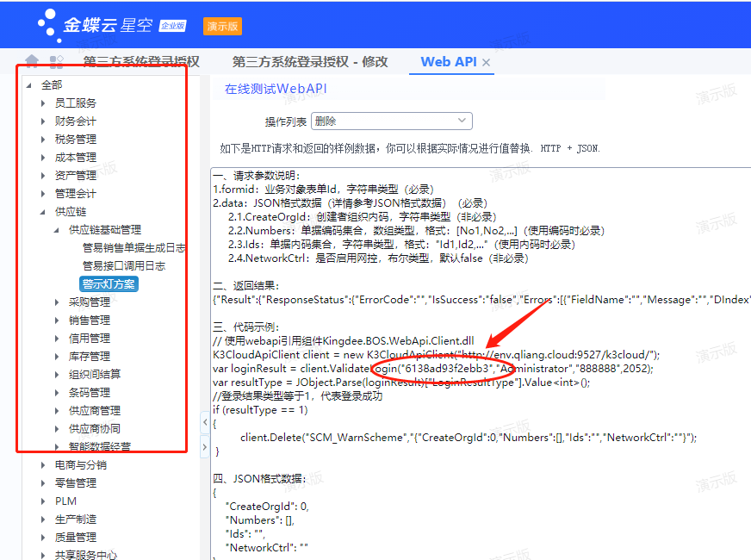Click the 演示版 badge in header
Image resolution: width=751 pixels, height=560 pixels.
coord(222,27)
